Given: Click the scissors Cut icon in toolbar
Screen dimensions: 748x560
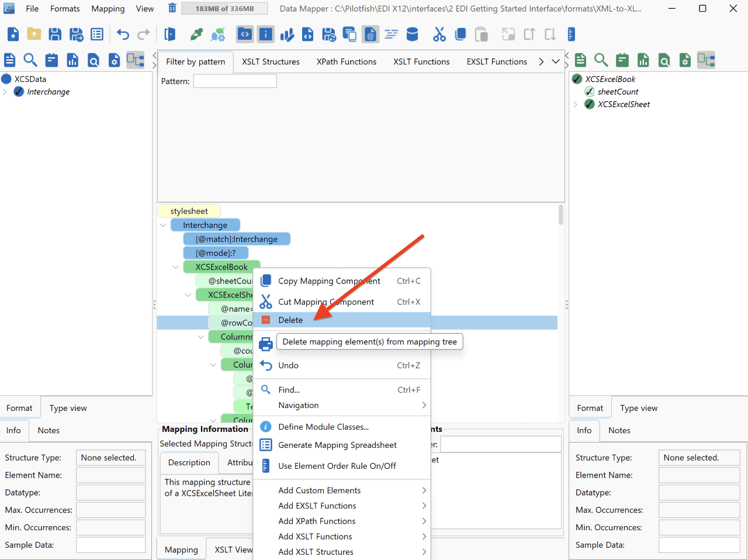Looking at the screenshot, I should click(439, 34).
